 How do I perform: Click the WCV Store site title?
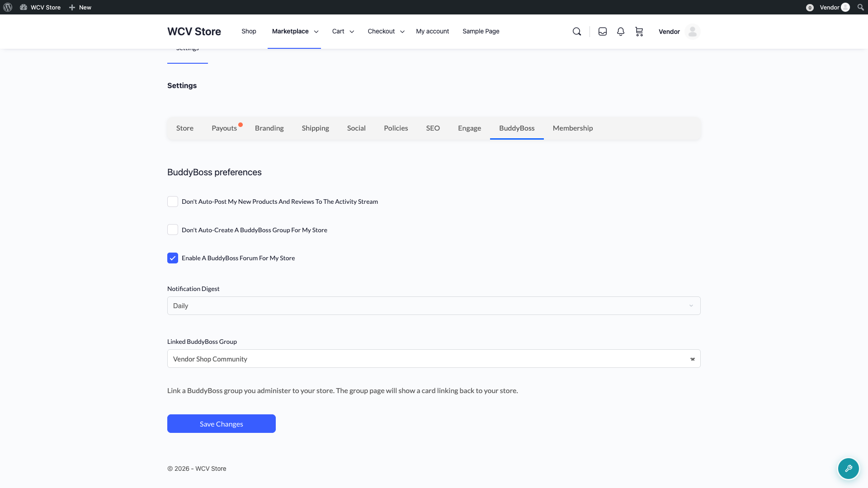click(194, 32)
